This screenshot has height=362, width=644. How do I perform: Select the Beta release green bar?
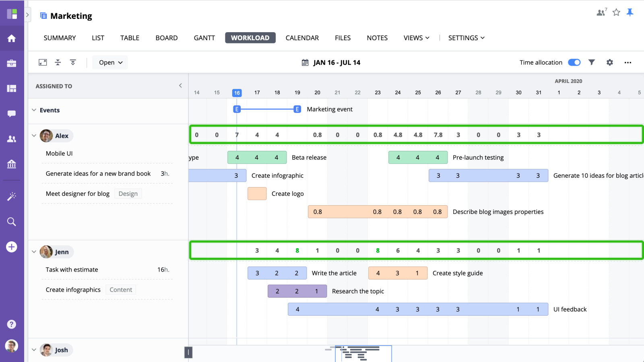257,157
